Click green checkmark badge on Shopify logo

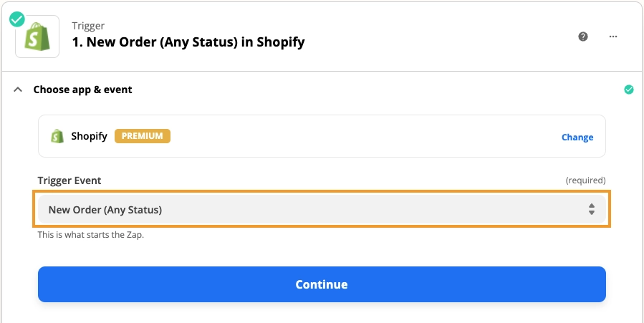tap(17, 19)
